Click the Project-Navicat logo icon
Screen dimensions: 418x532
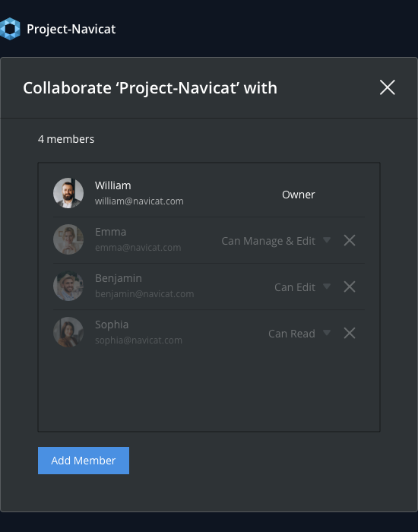[x=10, y=29]
